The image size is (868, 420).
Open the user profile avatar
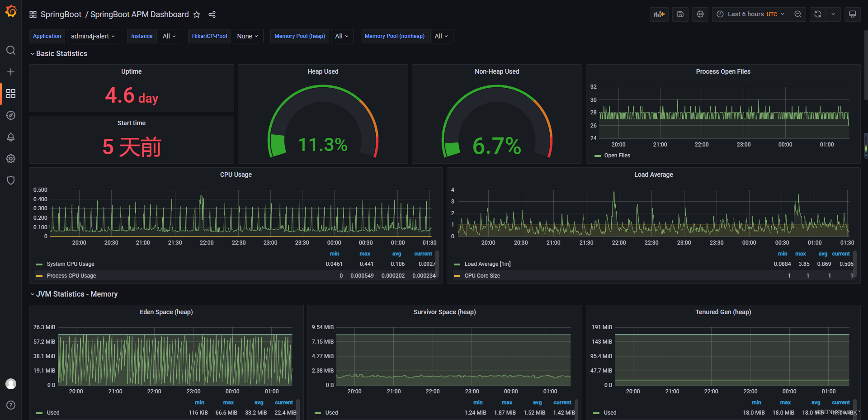click(11, 384)
